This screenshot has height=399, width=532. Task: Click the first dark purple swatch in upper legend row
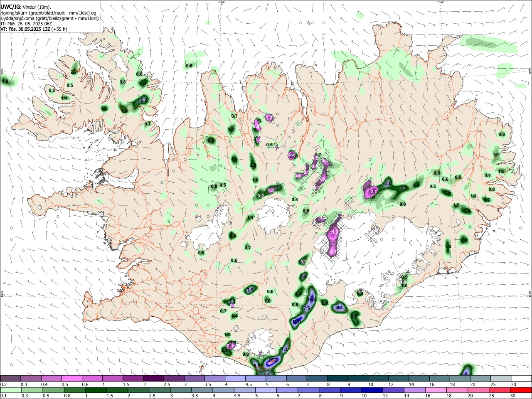10,378
